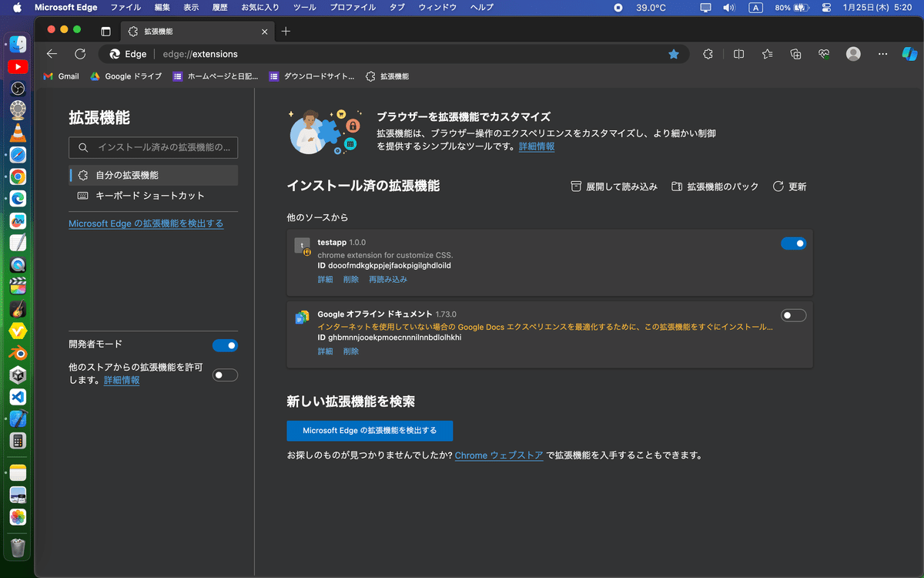Focus the installed extensions search field
This screenshot has width=924, height=578.
pos(153,147)
